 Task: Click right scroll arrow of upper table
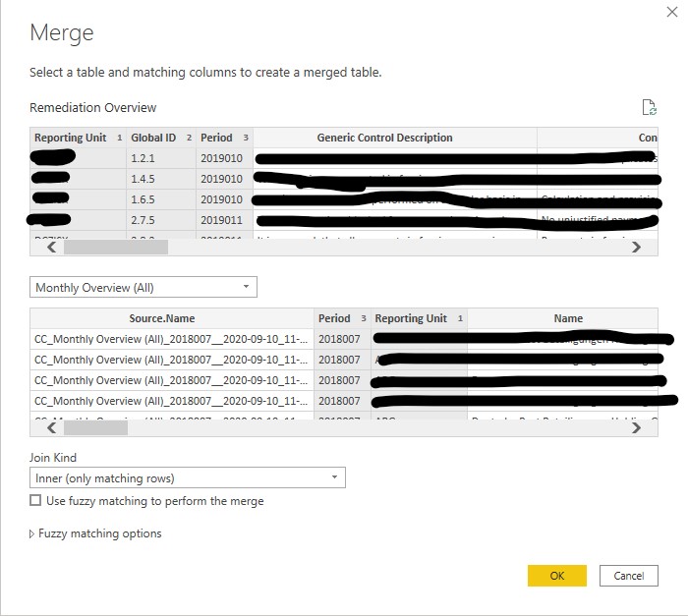click(x=636, y=247)
